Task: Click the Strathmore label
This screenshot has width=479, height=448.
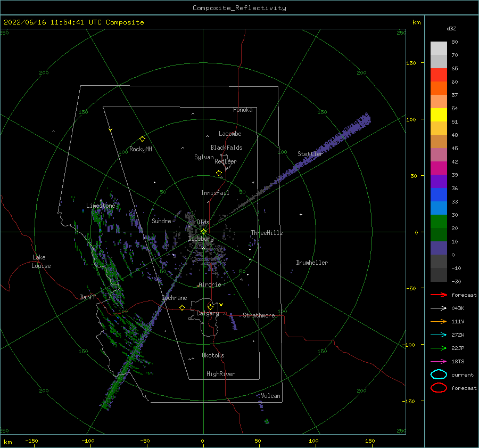Action: 259,315
